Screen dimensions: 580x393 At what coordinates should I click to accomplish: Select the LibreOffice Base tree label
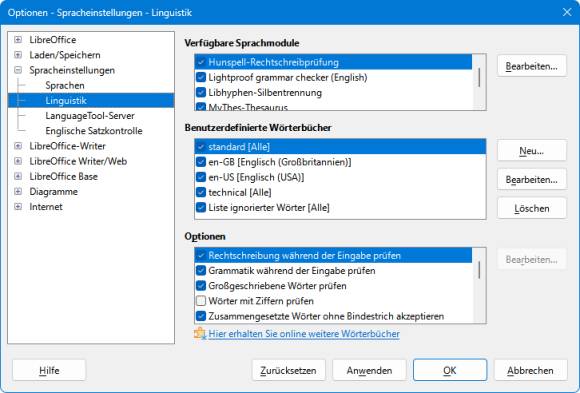pyautogui.click(x=64, y=176)
